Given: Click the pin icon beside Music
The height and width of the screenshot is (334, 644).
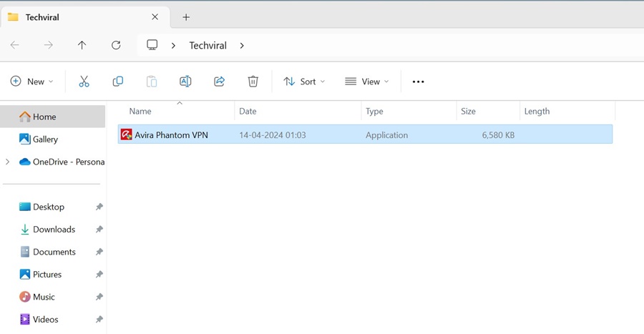Looking at the screenshot, I should coord(99,297).
